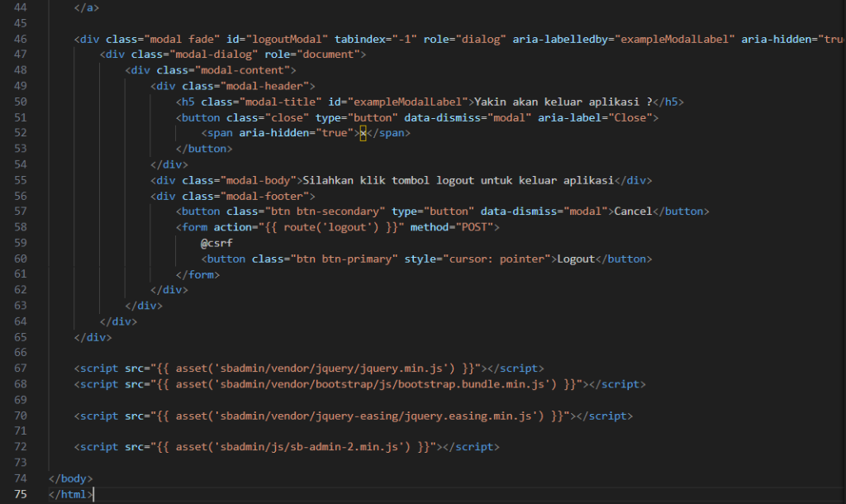Click the aria-label "Close" value
This screenshot has width=846, height=504.
point(630,117)
